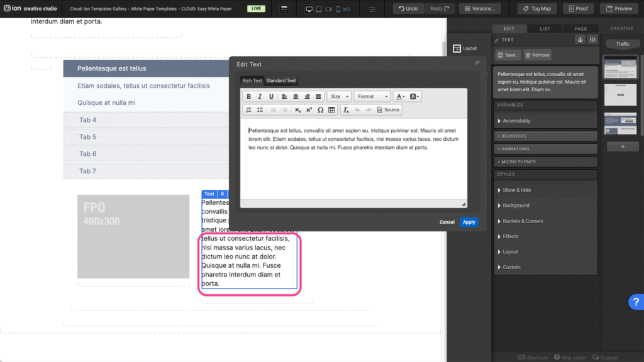Screen dimensions: 644x362
Task: Click Cancel in the Edit Text dialog
Action: click(447, 222)
